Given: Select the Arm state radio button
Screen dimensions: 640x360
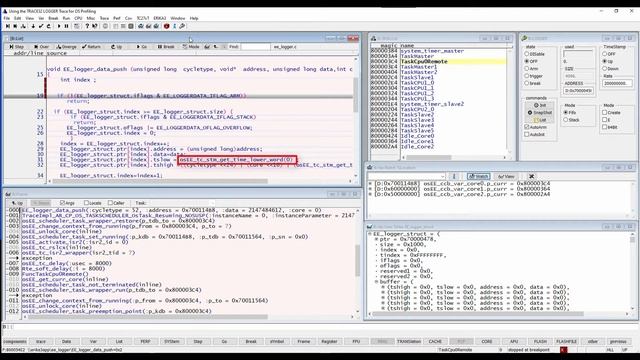Looking at the screenshot, I should click(x=527, y=69).
